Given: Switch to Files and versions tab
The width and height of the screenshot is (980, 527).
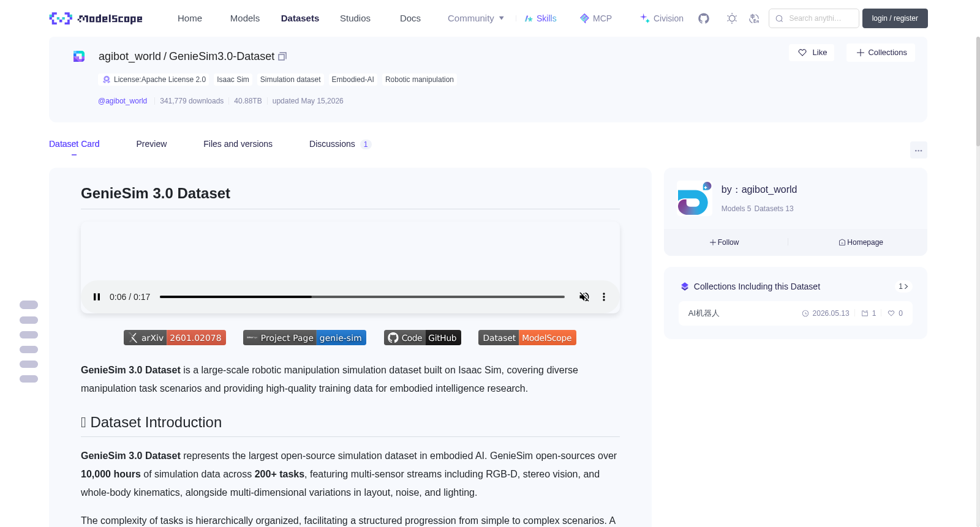Looking at the screenshot, I should click(x=238, y=144).
